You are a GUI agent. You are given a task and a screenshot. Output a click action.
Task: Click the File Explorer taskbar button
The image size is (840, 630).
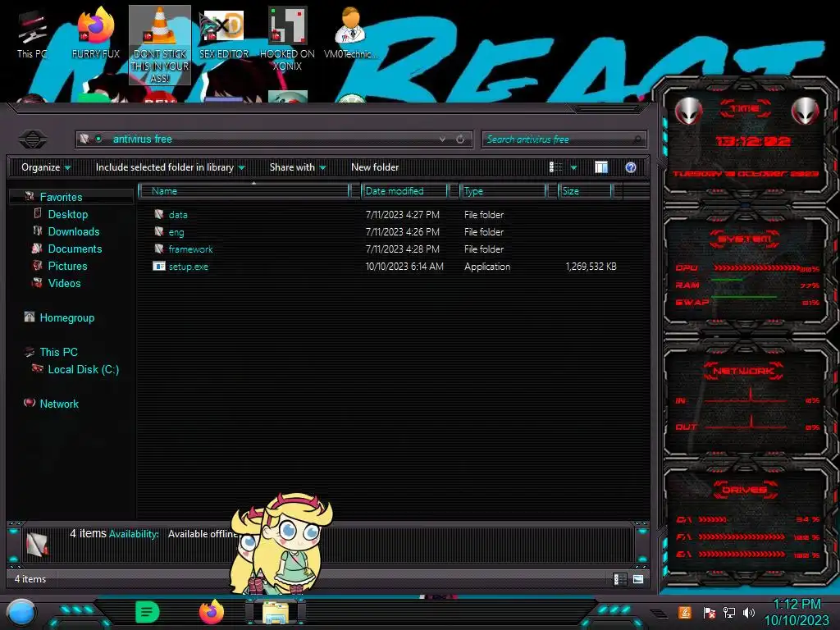(x=276, y=612)
